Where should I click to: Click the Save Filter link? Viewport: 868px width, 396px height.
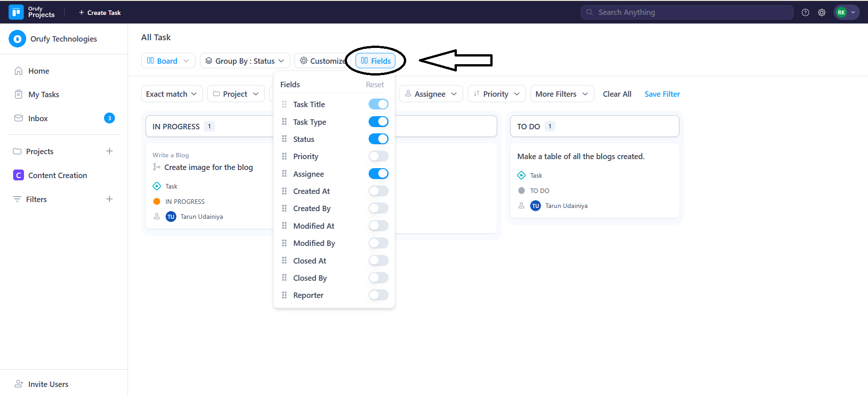point(662,94)
